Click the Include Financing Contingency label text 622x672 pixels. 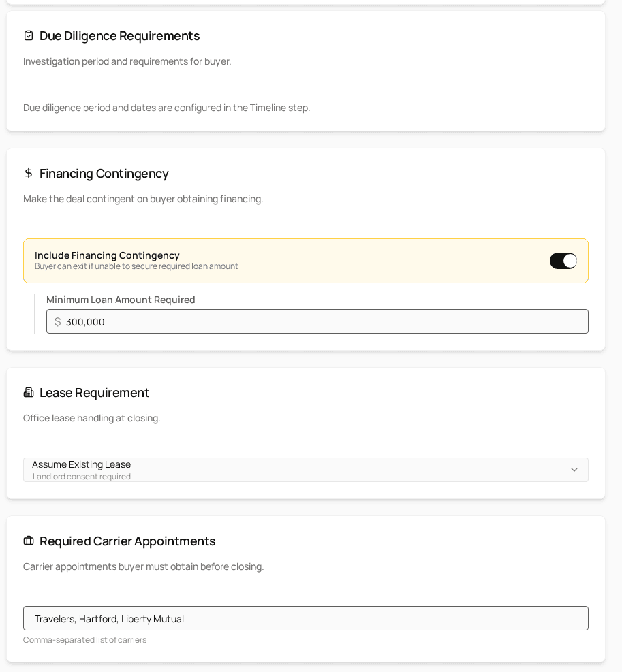107,255
